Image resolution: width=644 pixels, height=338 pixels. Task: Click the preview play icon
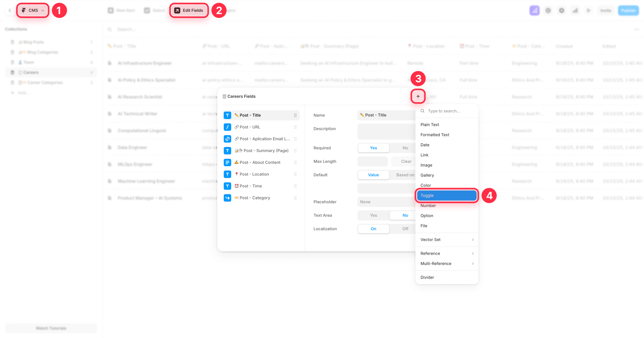[x=588, y=10]
